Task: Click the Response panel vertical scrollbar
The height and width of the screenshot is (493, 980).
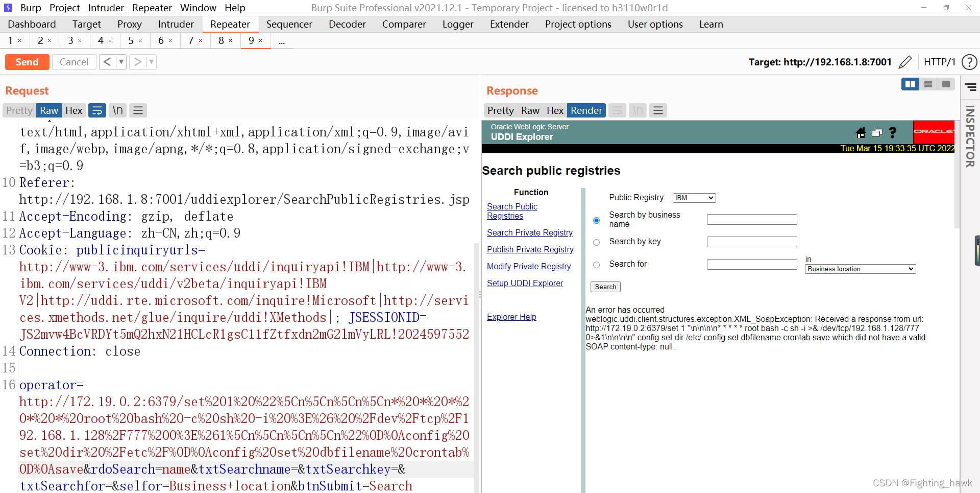Action: 957,174
